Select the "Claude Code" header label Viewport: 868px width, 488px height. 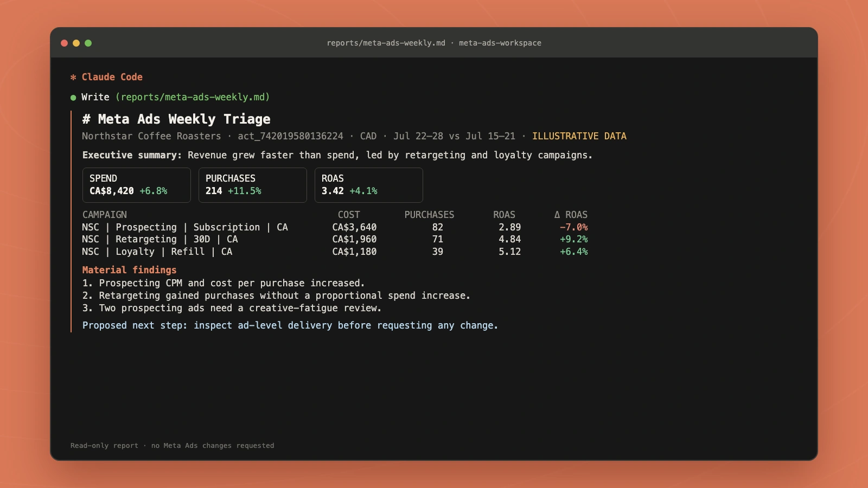click(x=112, y=77)
